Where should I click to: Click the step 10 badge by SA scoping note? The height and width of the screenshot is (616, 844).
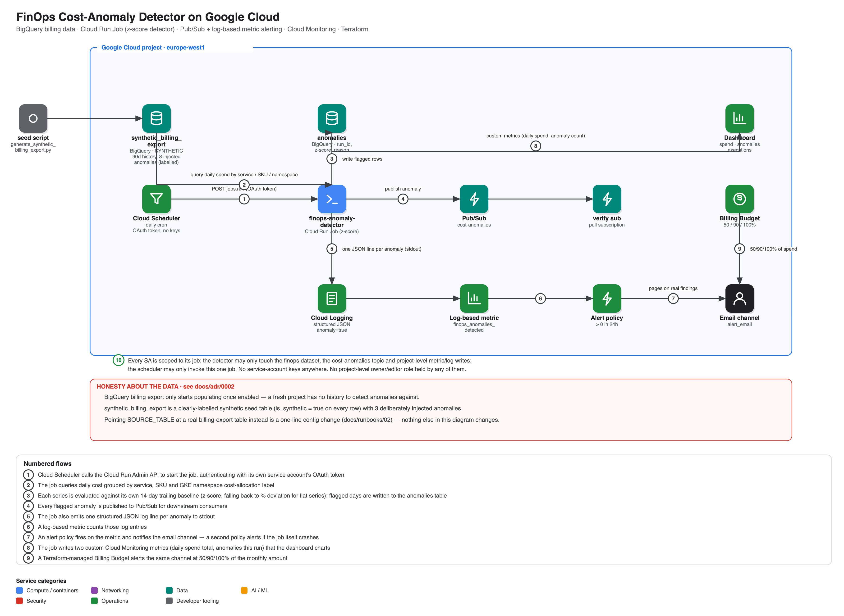tap(118, 360)
